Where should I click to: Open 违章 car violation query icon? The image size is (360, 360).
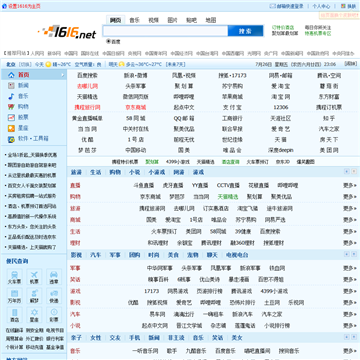(x=54, y=277)
